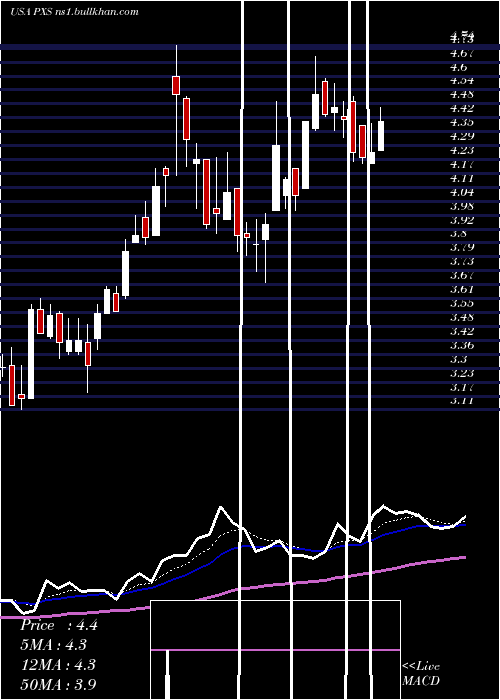This screenshot has width=500, height=700.
Task: Click the 3.42 price axis label
Action: tap(462, 331)
